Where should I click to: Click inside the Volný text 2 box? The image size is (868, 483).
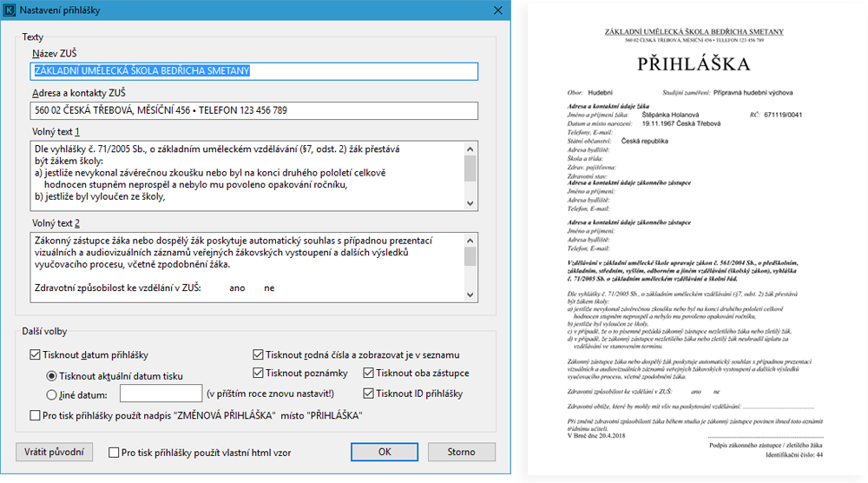tap(243, 265)
